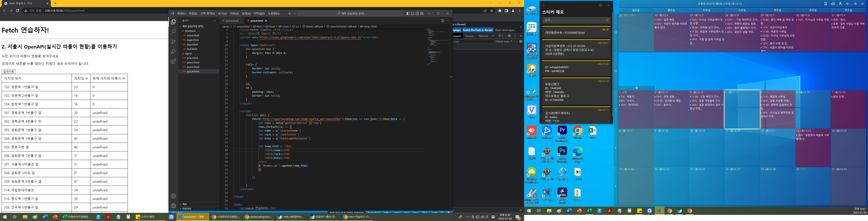Toggle the VS Code secondary sidebar layout icon
Screen dimensions: 868x221
tap(417, 14)
